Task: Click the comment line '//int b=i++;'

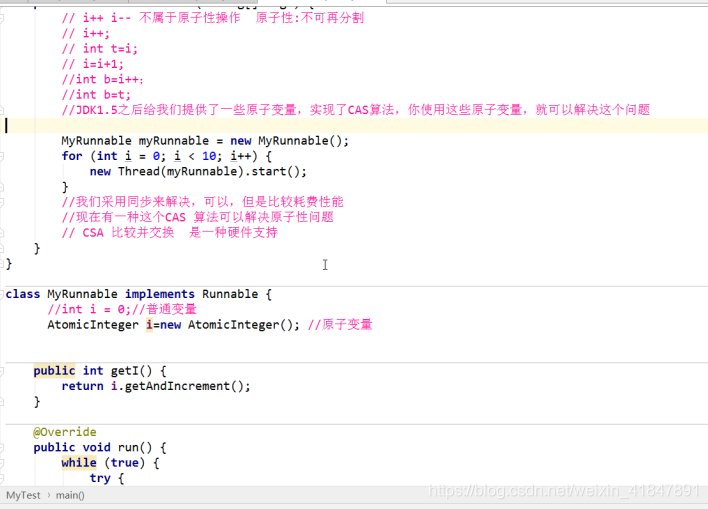Action: click(102, 79)
